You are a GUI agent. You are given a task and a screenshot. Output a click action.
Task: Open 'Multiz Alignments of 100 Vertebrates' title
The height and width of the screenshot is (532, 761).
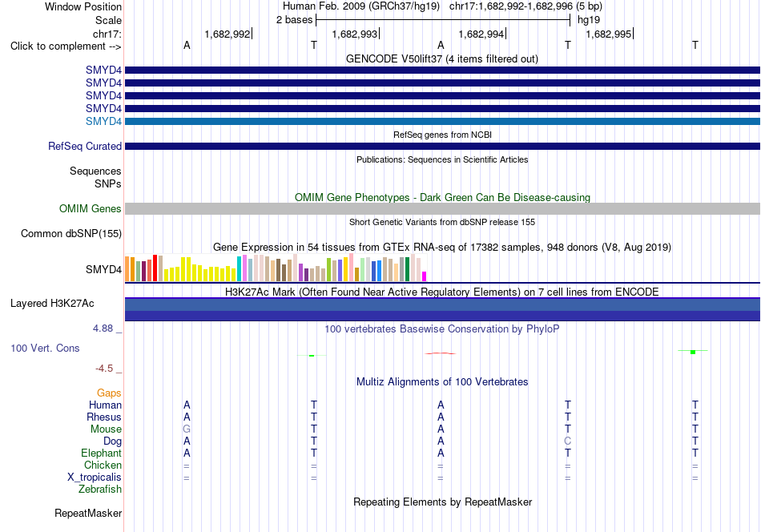tap(442, 381)
